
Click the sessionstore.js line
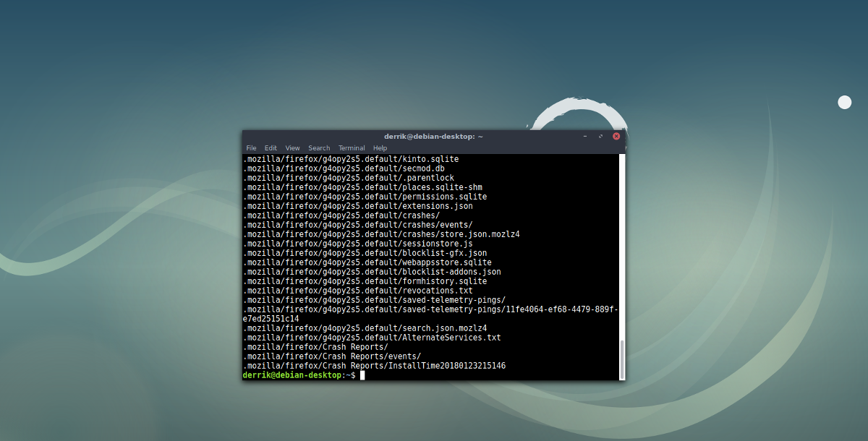(x=358, y=244)
